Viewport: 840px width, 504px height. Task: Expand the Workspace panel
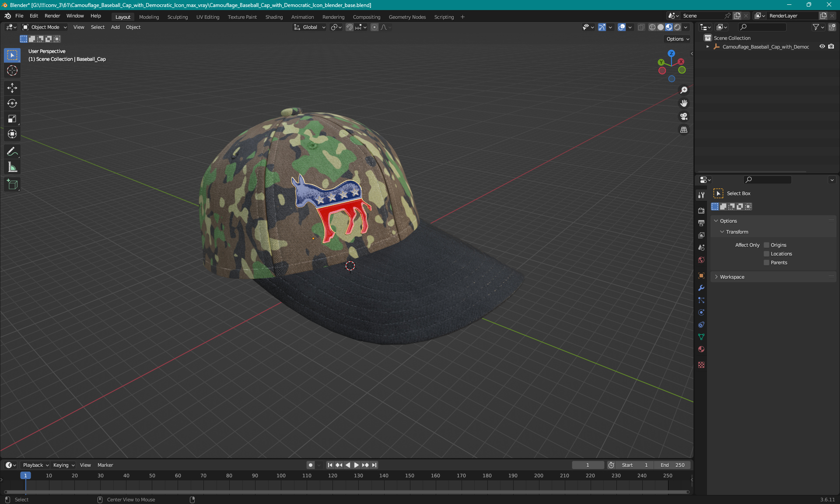[x=716, y=277]
